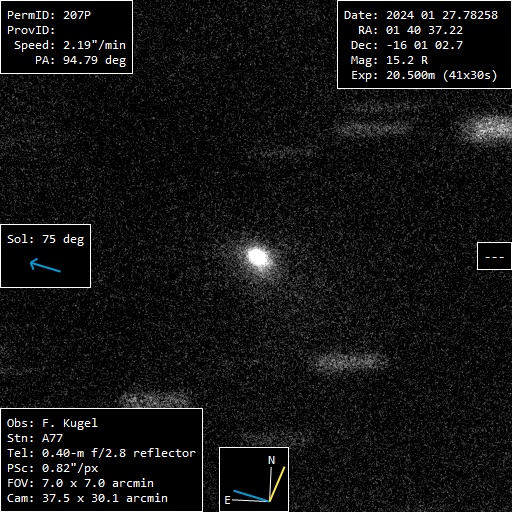This screenshot has height=512, width=512.
Task: Click the E label on the compass
Action: click(227, 500)
